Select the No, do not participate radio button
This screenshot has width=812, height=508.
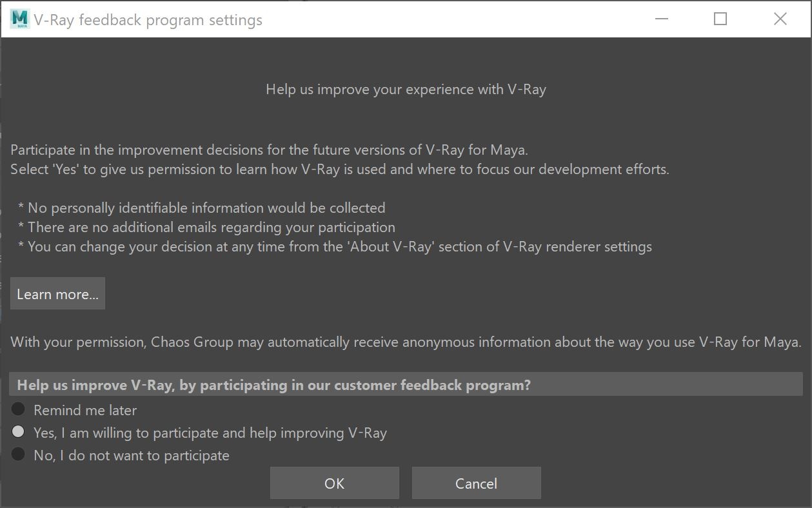pyautogui.click(x=18, y=454)
